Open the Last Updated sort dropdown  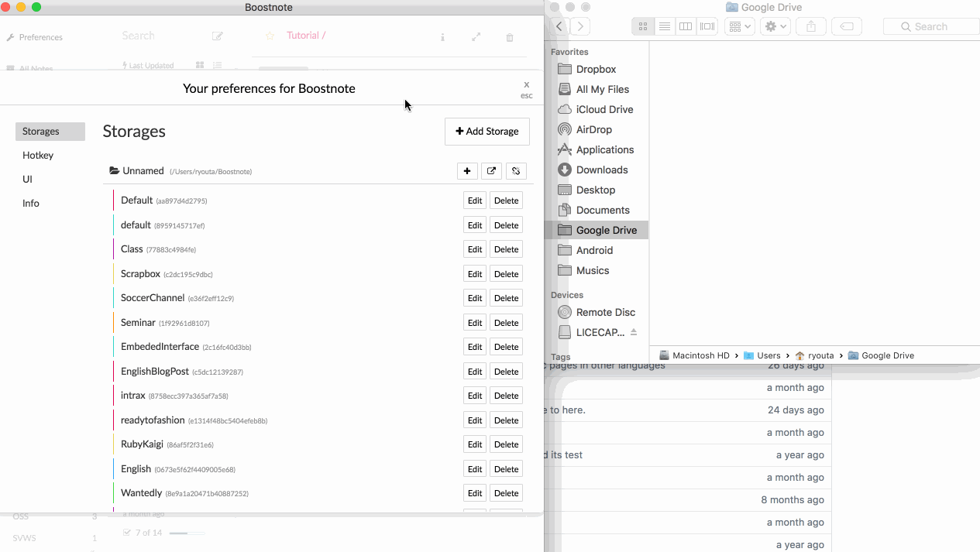click(148, 65)
